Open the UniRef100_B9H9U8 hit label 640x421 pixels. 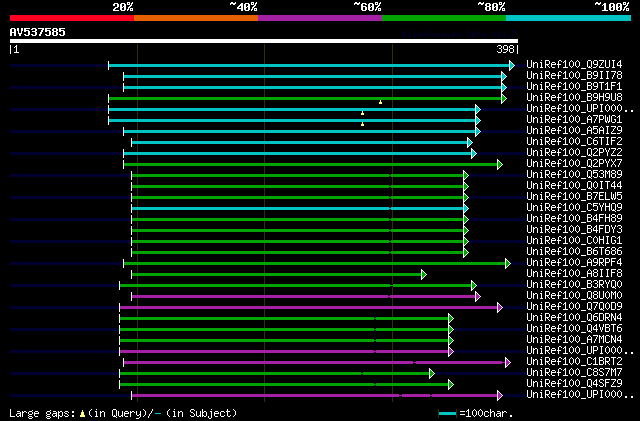click(574, 98)
